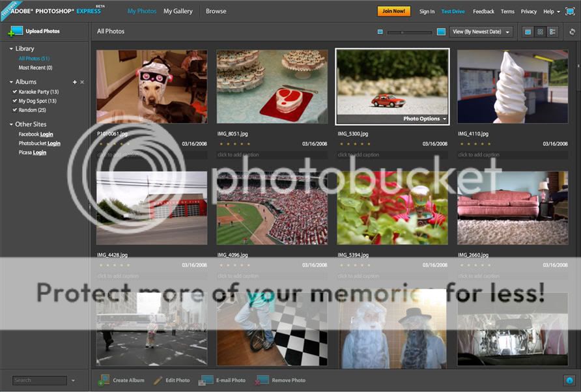This screenshot has height=392, width=581.
Task: Collapse the Other Sites section
Action: [11, 124]
